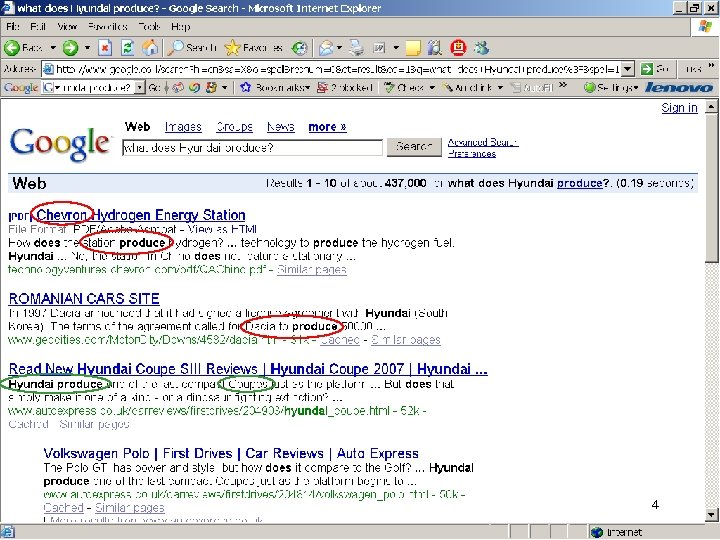Open the Forward button history dropdown arrow
Screen dimensions: 720x540
coord(87,48)
